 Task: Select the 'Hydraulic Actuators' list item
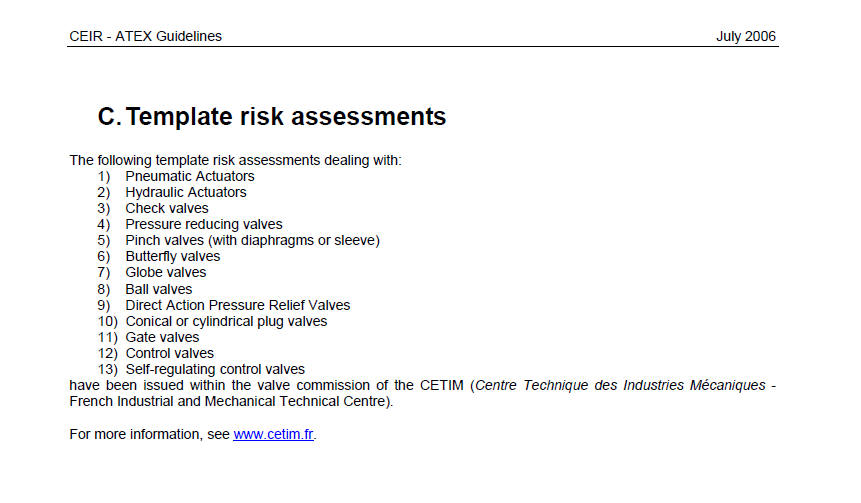186,192
